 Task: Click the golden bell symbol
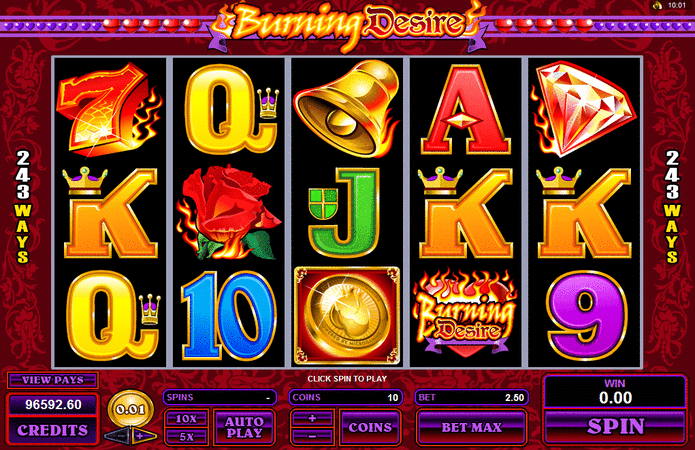347,109
